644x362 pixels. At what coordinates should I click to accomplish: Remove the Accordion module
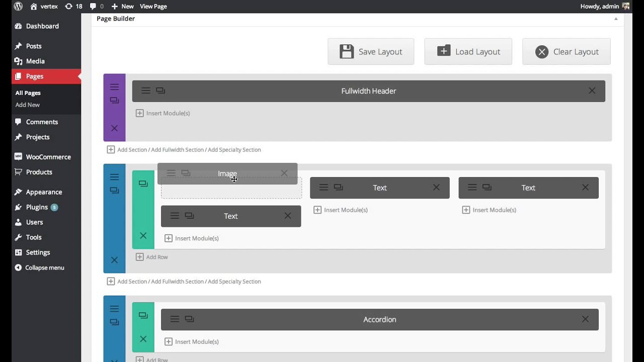tap(585, 319)
